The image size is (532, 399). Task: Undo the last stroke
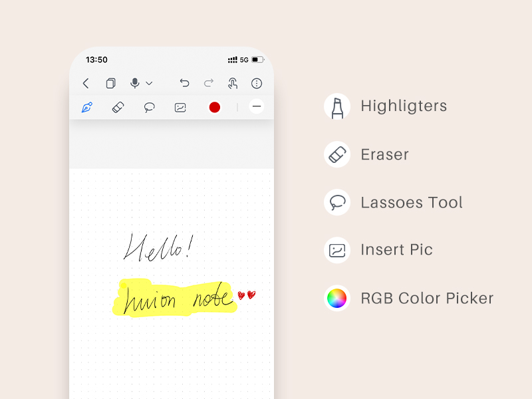click(184, 83)
